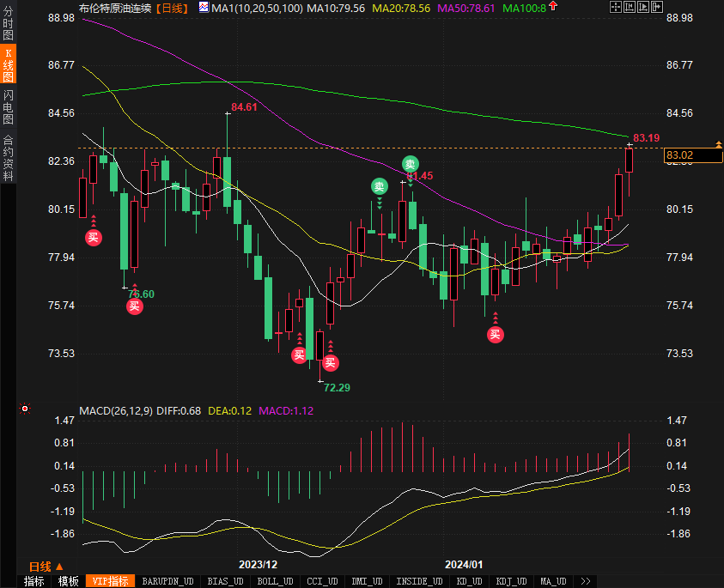Click the buy marker beside the 72.29 low
Image resolution: width=724 pixels, height=588 pixels.
click(331, 362)
